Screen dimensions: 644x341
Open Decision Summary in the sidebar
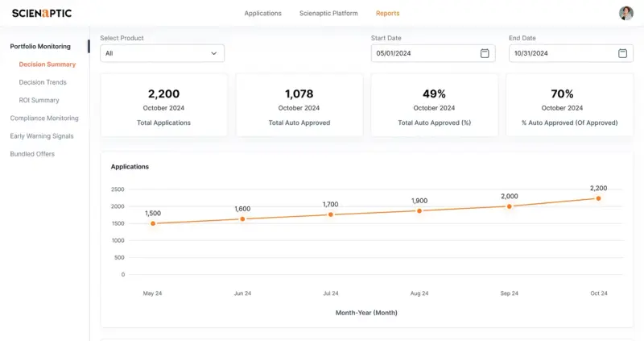(x=47, y=64)
